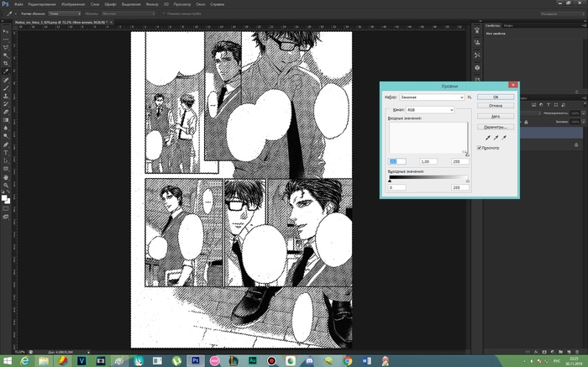Change screen mode in toolbox
588x367 pixels.
[x=6, y=217]
